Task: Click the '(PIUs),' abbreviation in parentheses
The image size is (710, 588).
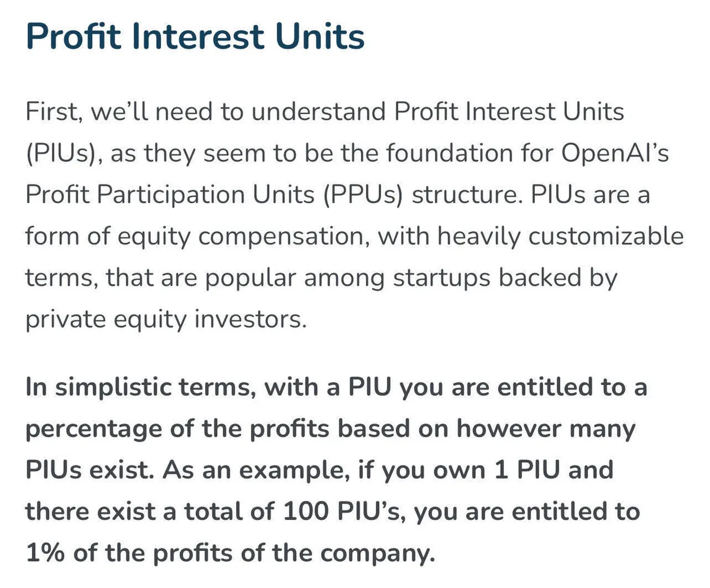Action: [63, 153]
